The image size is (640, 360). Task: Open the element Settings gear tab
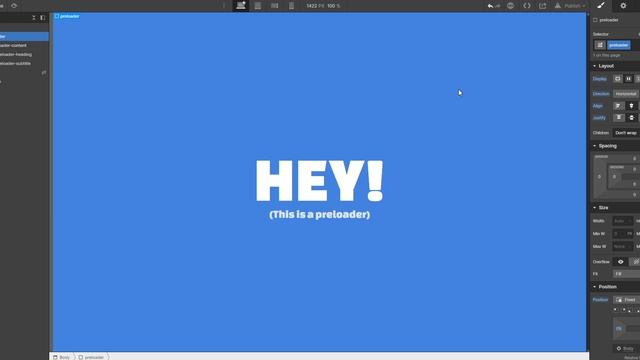pyautogui.click(x=623, y=6)
